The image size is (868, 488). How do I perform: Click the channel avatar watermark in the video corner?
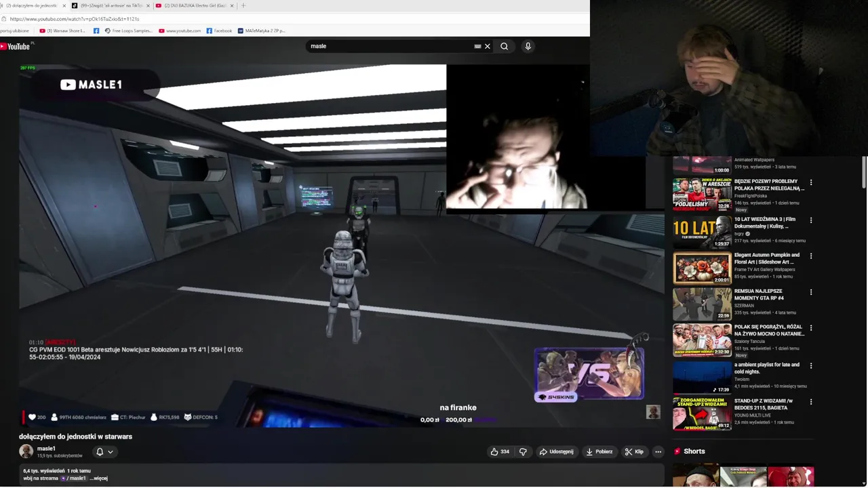coord(653,412)
